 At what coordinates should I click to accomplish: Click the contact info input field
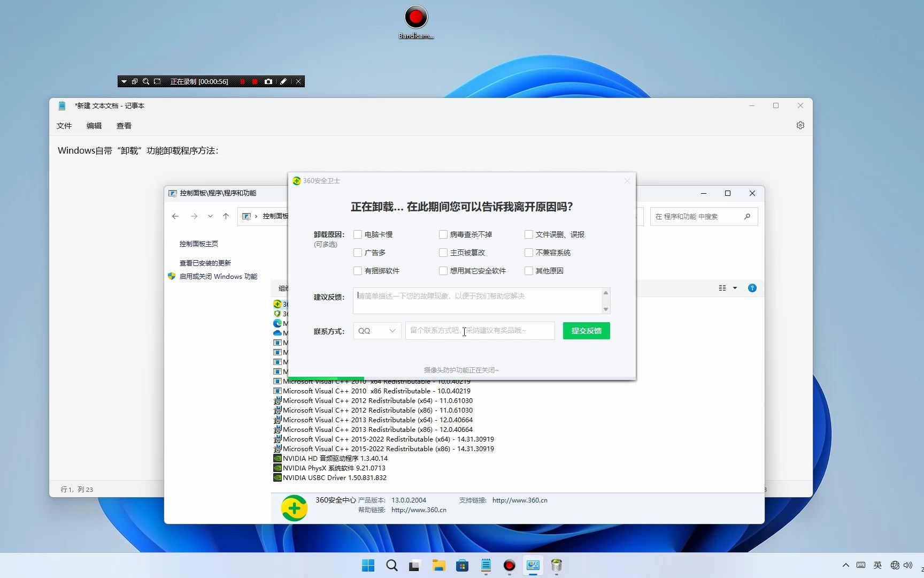(480, 331)
